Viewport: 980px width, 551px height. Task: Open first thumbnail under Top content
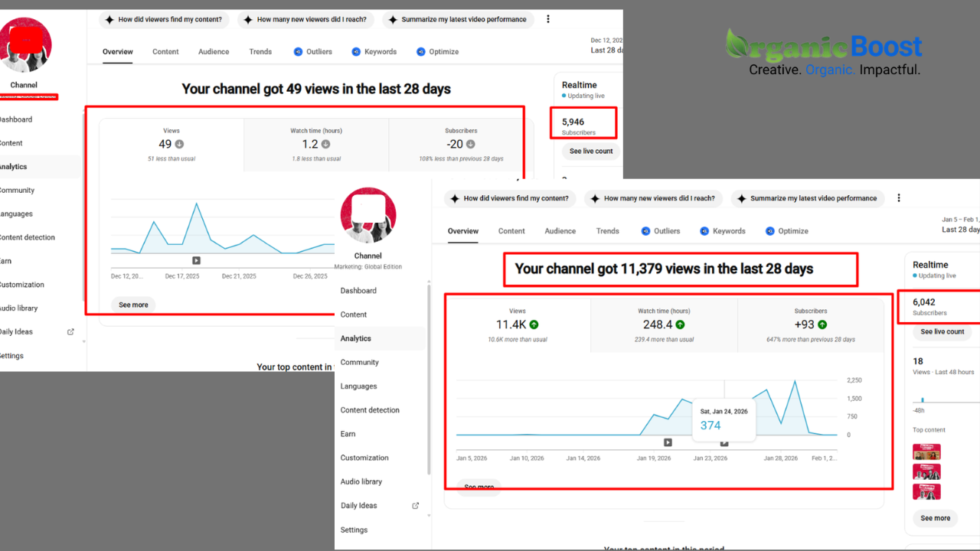click(x=926, y=452)
